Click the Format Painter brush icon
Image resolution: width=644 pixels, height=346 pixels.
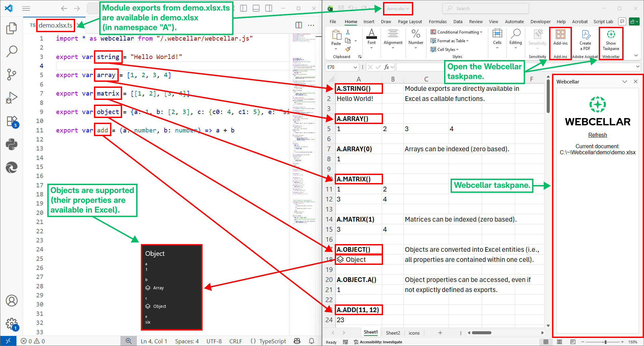pyautogui.click(x=348, y=49)
